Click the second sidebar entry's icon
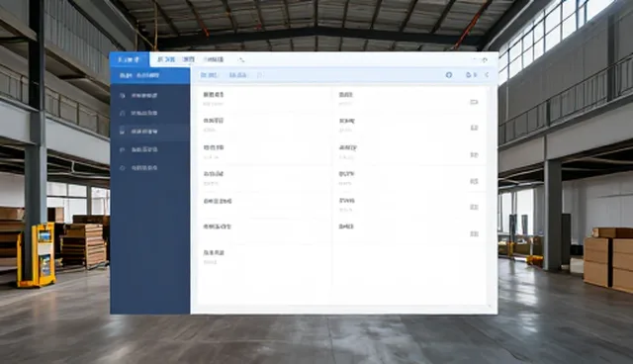 tap(123, 114)
